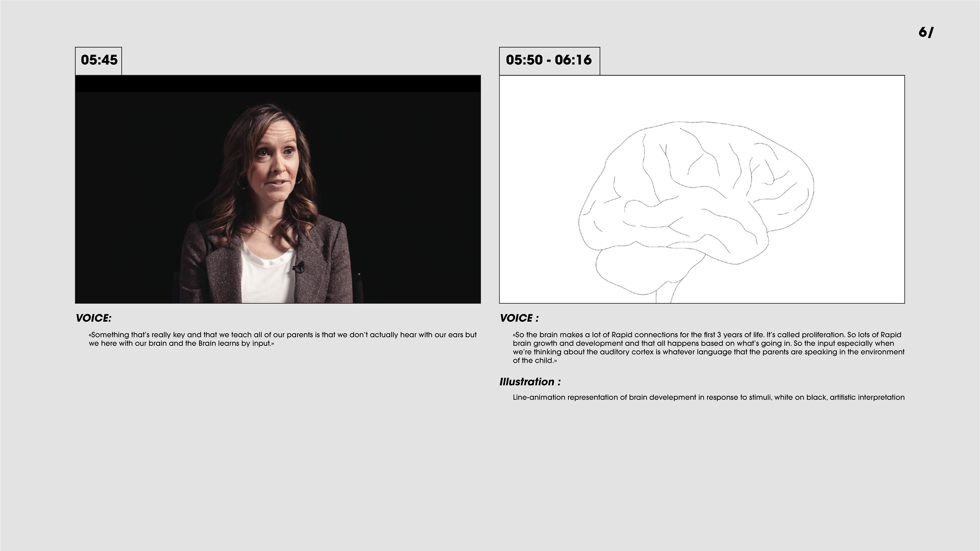Click the VOICE: heading under the interview frame

94,318
